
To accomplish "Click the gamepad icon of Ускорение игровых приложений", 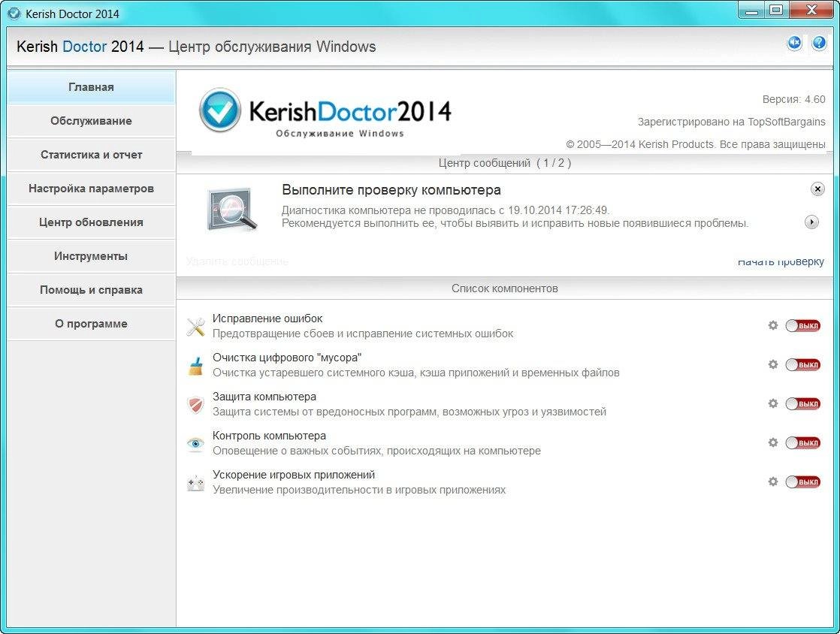I will tap(195, 483).
